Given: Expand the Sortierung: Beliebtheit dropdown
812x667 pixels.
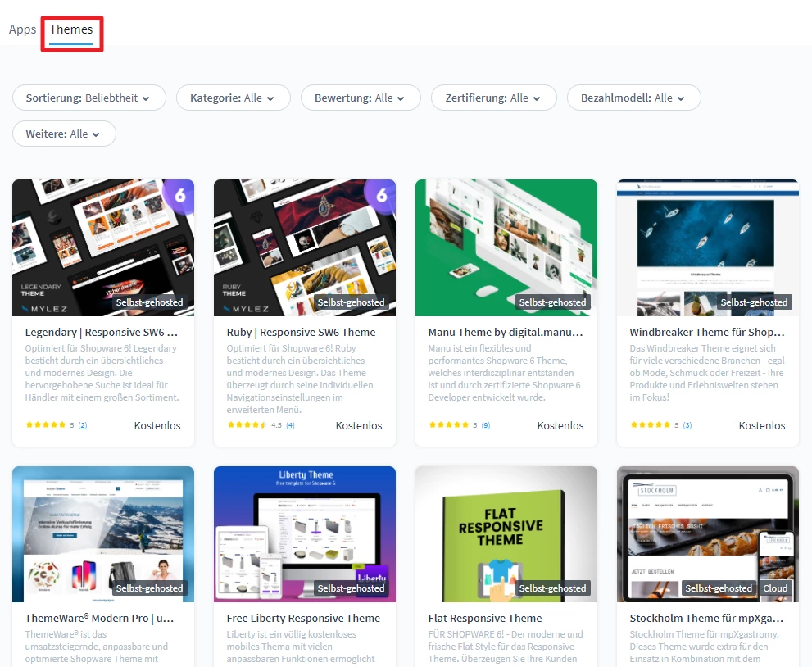Looking at the screenshot, I should [88, 98].
